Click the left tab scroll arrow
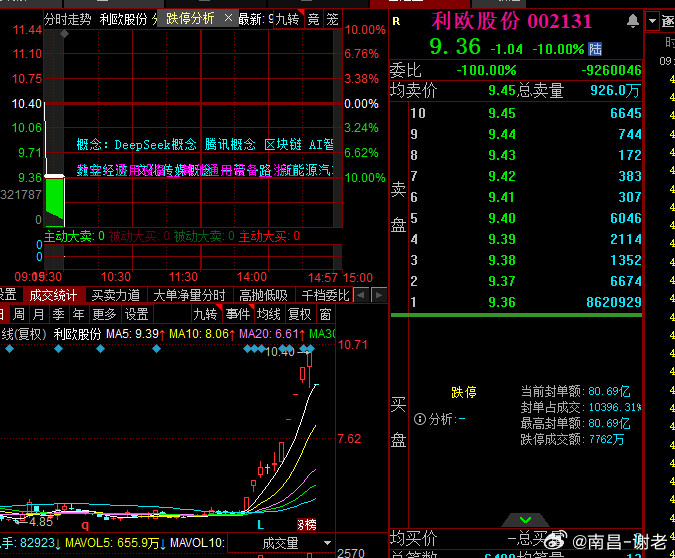The height and width of the screenshot is (558, 675). tap(361, 295)
